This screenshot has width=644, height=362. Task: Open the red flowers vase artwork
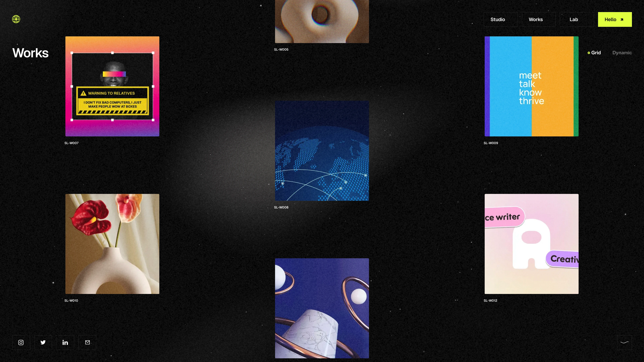[112, 244]
